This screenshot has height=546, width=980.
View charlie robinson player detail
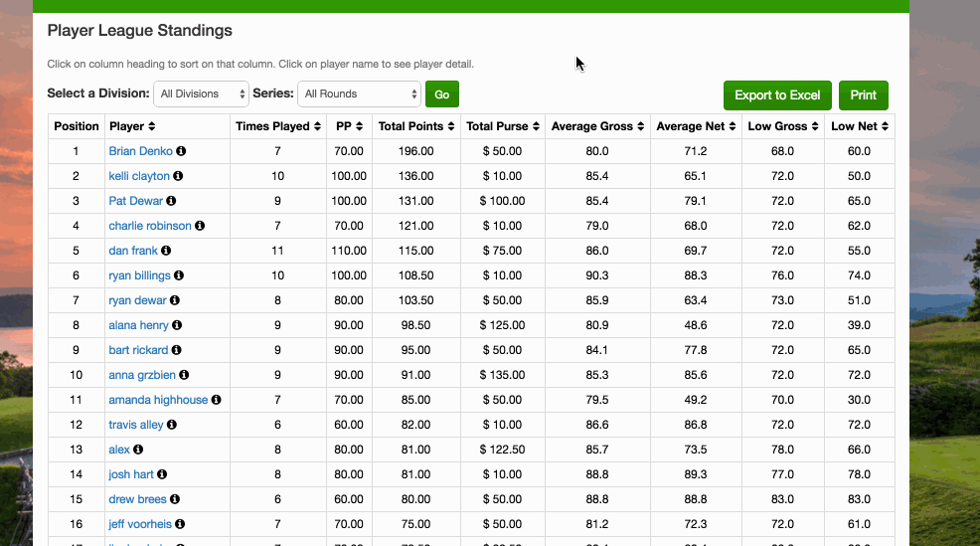coord(150,225)
